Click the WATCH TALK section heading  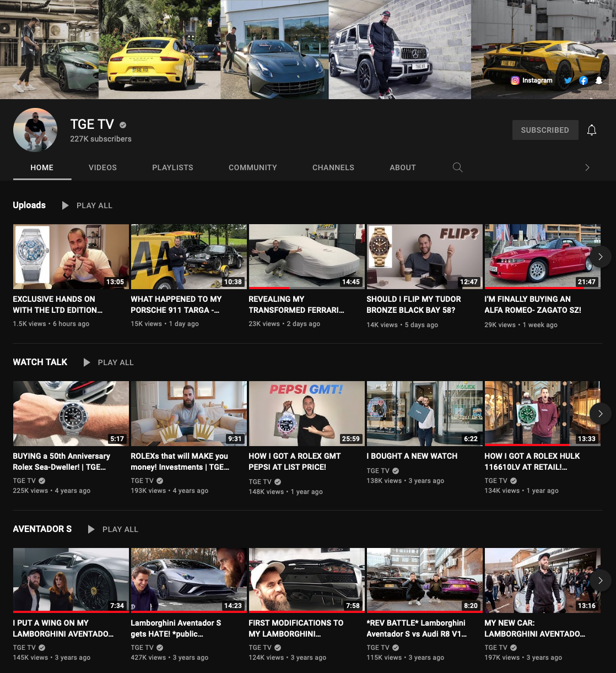coord(40,362)
